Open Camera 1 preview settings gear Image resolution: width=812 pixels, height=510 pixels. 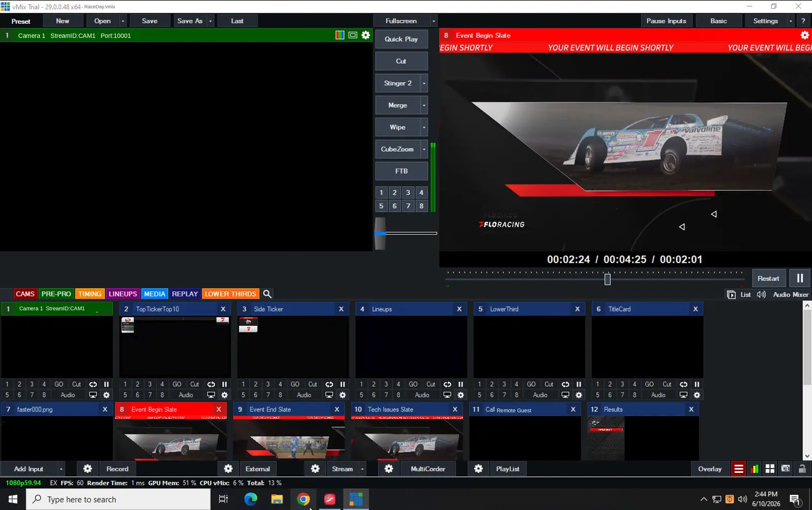coord(365,35)
